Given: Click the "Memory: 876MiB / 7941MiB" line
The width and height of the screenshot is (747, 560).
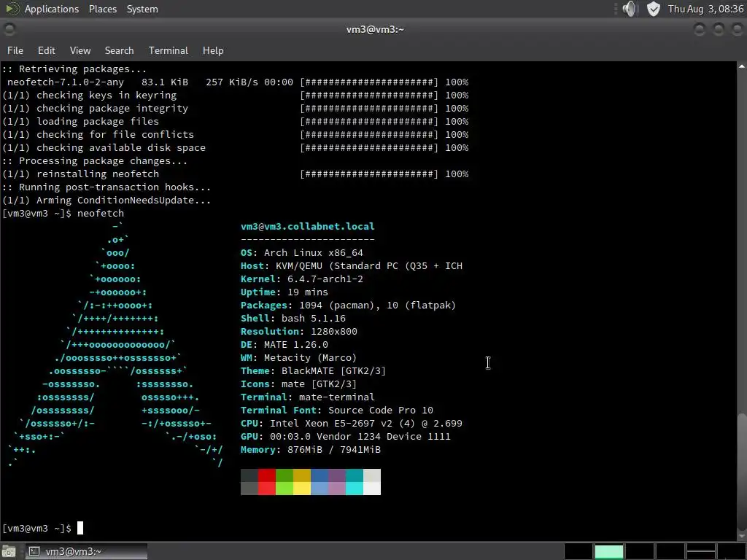Looking at the screenshot, I should click(311, 449).
